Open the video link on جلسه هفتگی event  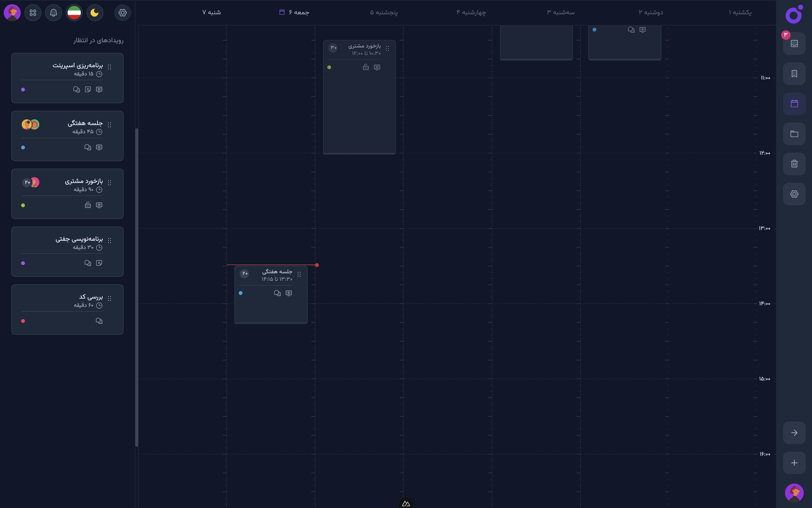289,293
